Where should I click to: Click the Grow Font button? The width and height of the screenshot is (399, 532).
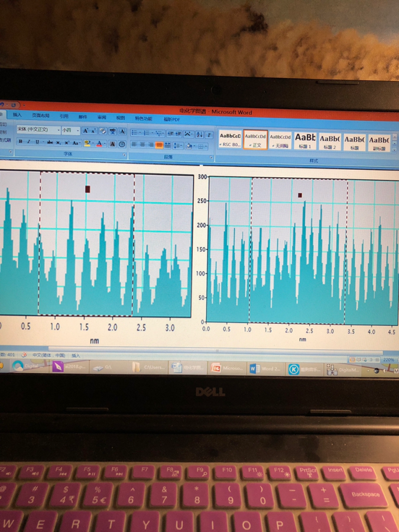(86, 131)
